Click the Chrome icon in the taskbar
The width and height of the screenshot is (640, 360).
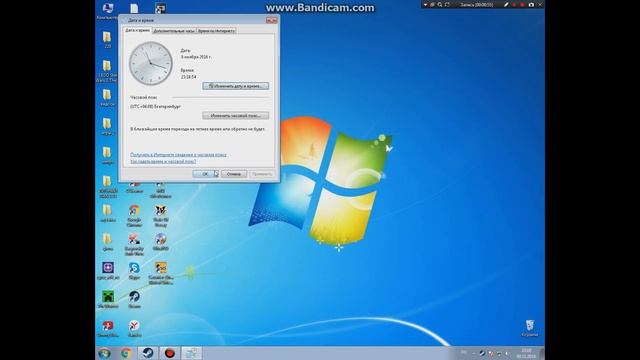126,353
